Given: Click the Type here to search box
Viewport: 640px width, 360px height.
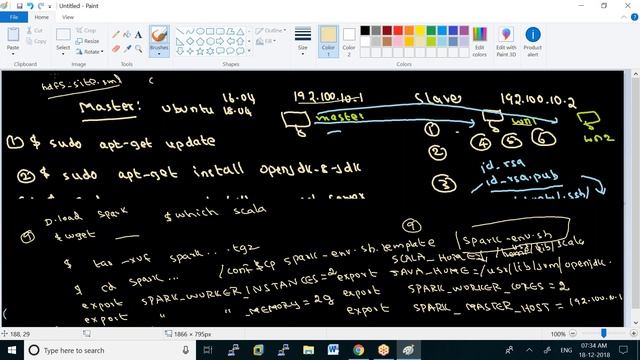Looking at the screenshot, I should tap(110, 350).
